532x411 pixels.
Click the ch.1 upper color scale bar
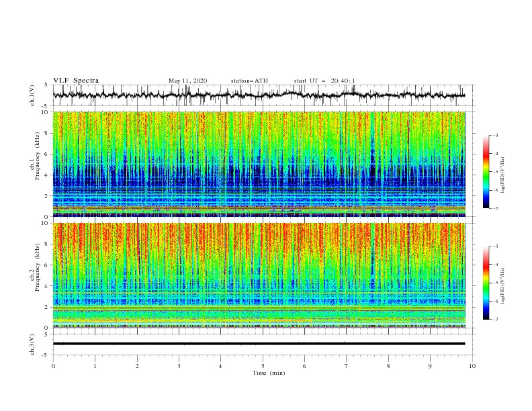tap(486, 172)
